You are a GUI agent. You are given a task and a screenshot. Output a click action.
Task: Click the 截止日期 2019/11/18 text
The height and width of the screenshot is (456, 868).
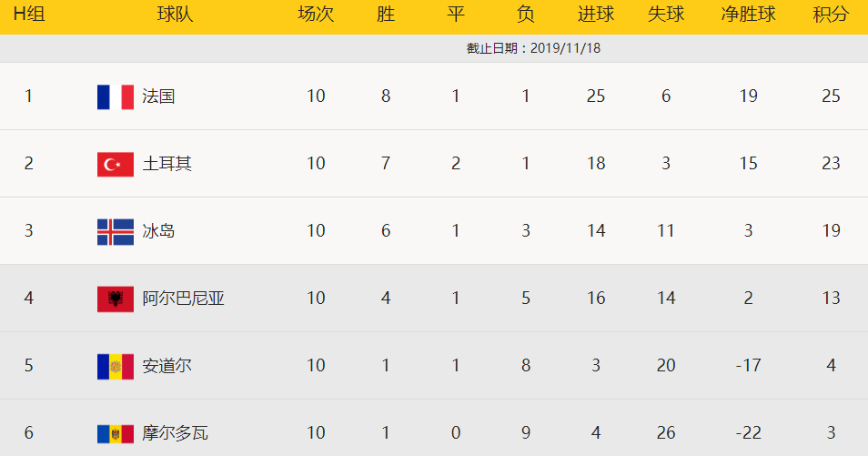tap(533, 48)
